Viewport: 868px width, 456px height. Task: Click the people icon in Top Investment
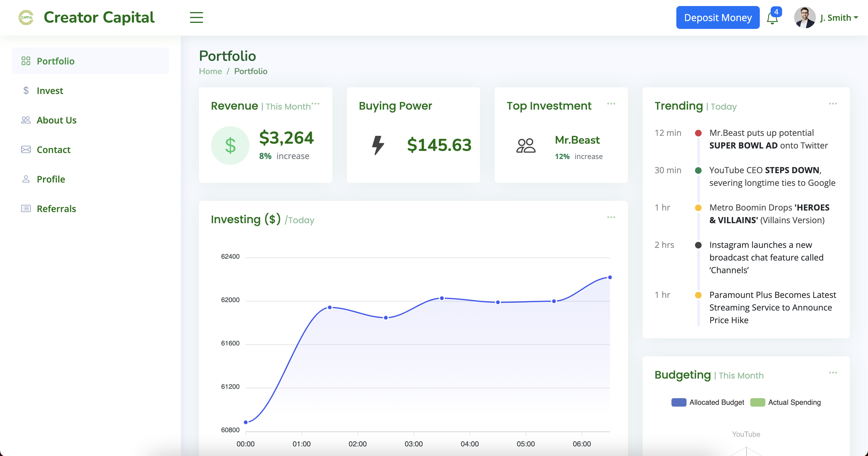526,145
